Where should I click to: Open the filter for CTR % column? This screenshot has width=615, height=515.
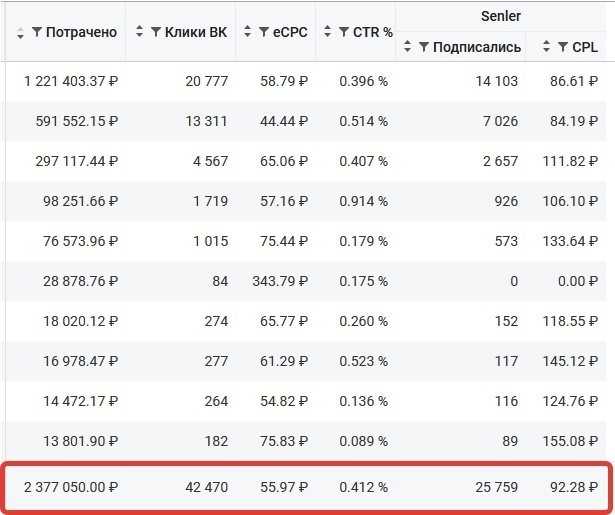coord(344,32)
